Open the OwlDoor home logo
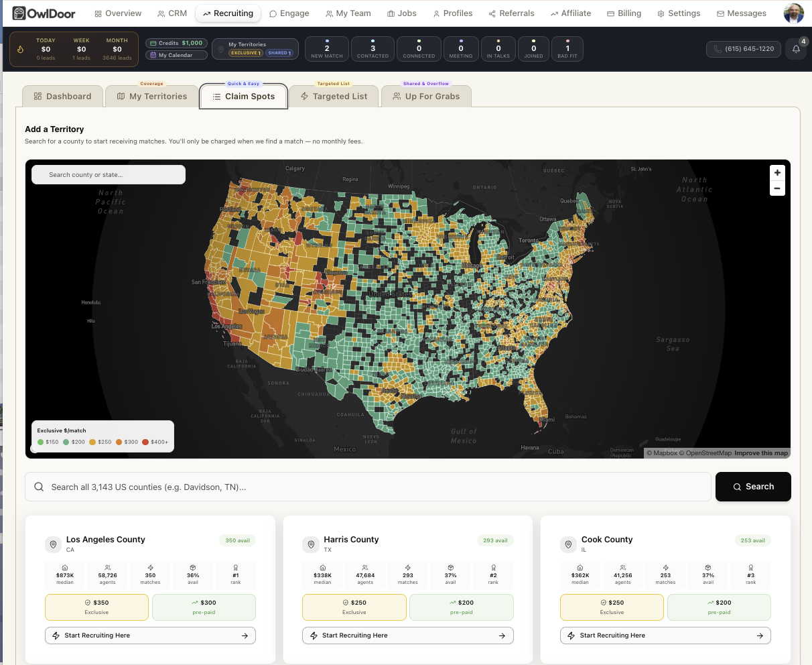Screen dimensions: 812x665 coord(43,13)
